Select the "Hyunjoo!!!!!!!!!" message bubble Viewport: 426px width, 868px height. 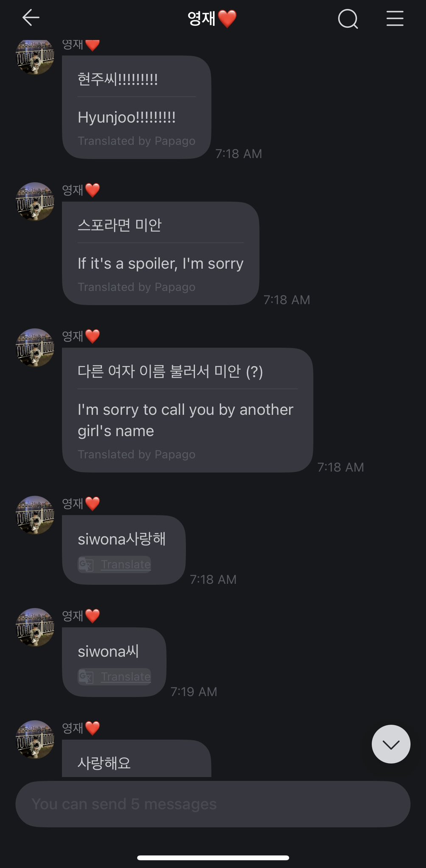[x=136, y=108]
